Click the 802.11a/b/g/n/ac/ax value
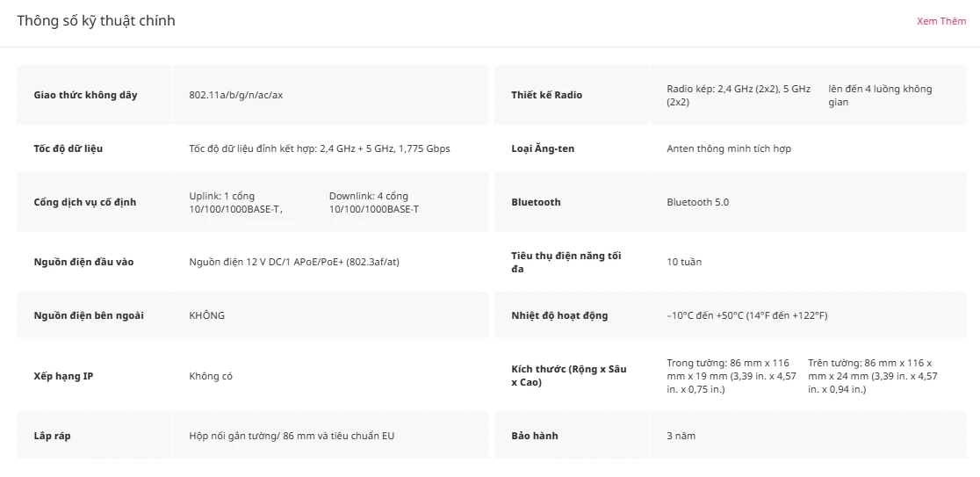The image size is (980, 477). (x=236, y=95)
